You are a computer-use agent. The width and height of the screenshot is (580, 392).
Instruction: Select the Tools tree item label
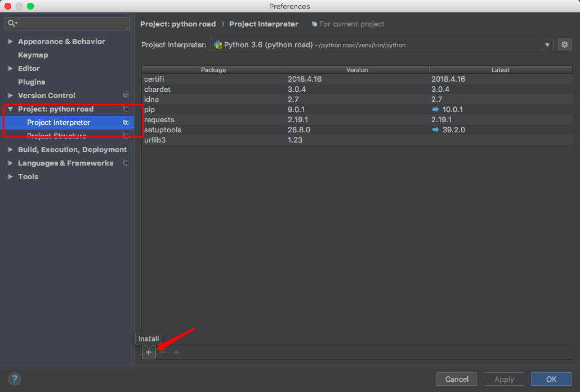pos(28,176)
